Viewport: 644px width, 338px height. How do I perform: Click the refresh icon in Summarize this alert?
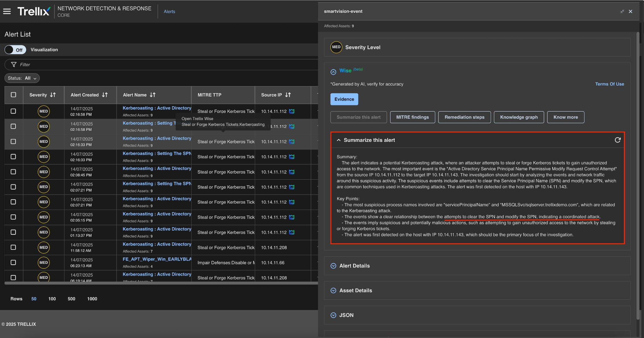tap(618, 140)
